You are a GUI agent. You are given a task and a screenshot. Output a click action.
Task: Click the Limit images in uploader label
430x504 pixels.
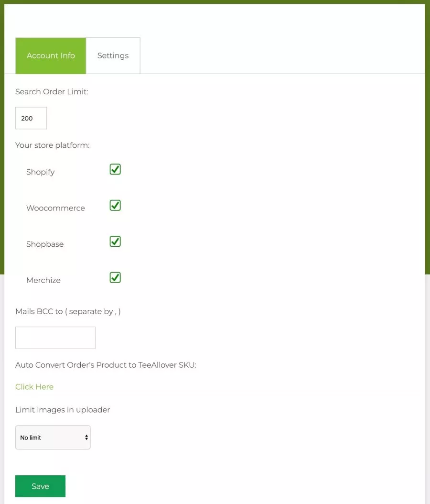(63, 410)
